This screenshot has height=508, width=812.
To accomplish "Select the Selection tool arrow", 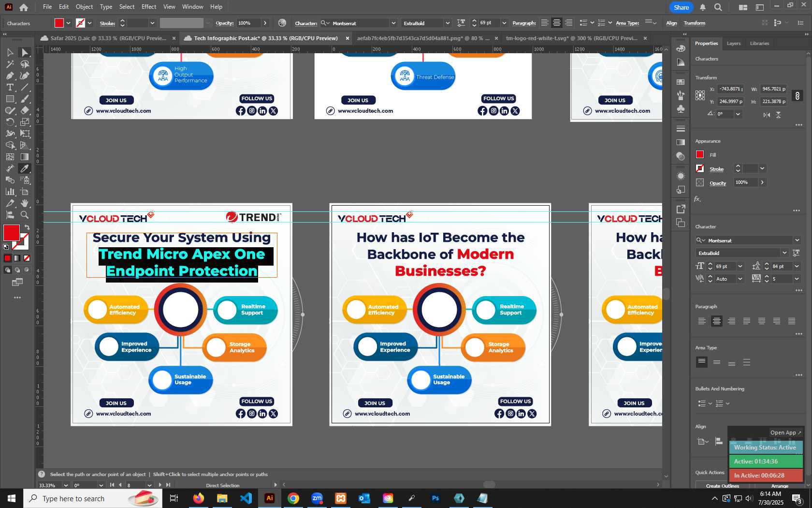I will pos(10,52).
